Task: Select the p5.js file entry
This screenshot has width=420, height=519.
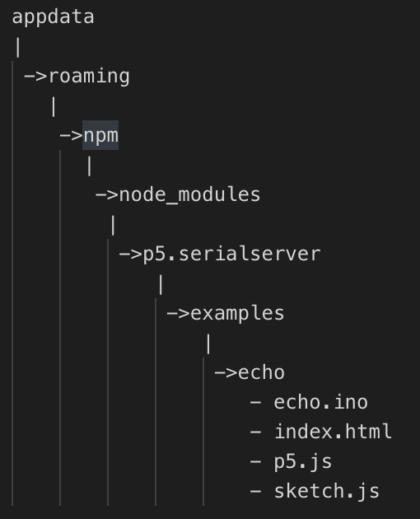Action: (x=303, y=461)
